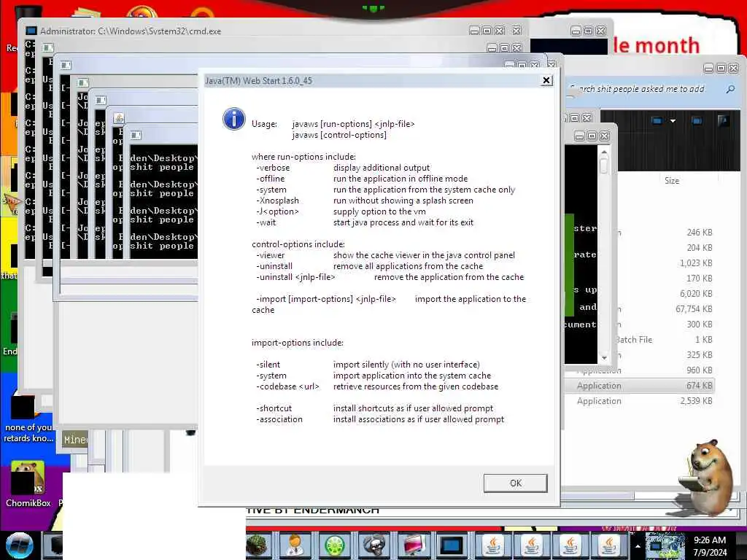Open the Minecraft grass block taskbar icon
Viewport: 747px width, 560px height.
(x=258, y=545)
